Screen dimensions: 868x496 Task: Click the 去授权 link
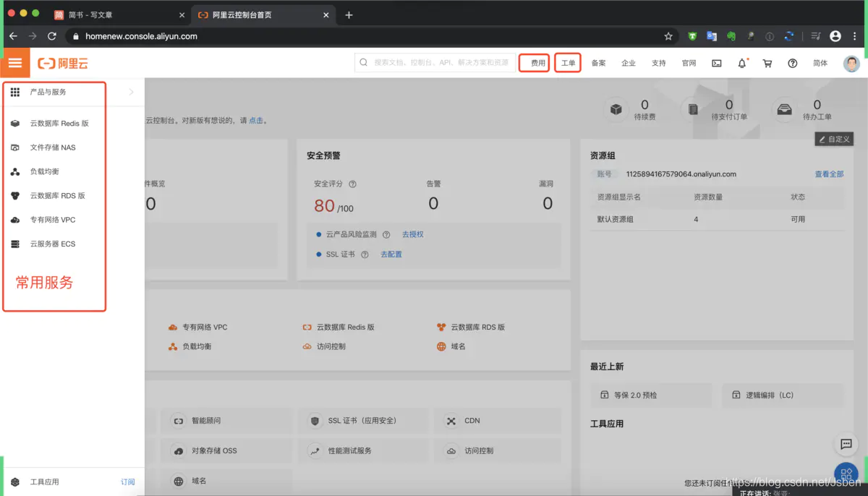click(x=413, y=235)
